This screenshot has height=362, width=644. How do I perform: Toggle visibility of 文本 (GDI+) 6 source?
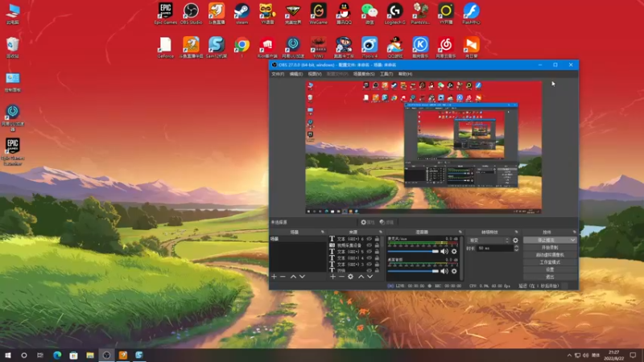pyautogui.click(x=369, y=239)
